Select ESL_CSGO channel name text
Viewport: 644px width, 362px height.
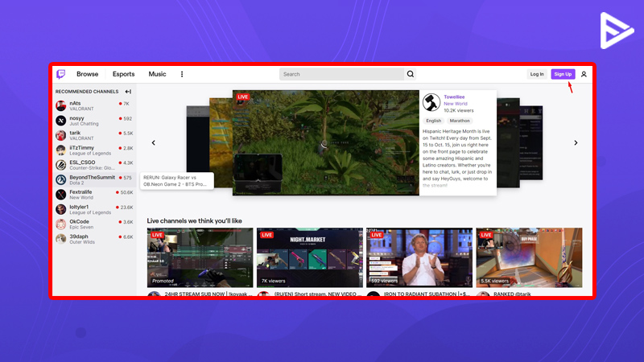tap(82, 162)
